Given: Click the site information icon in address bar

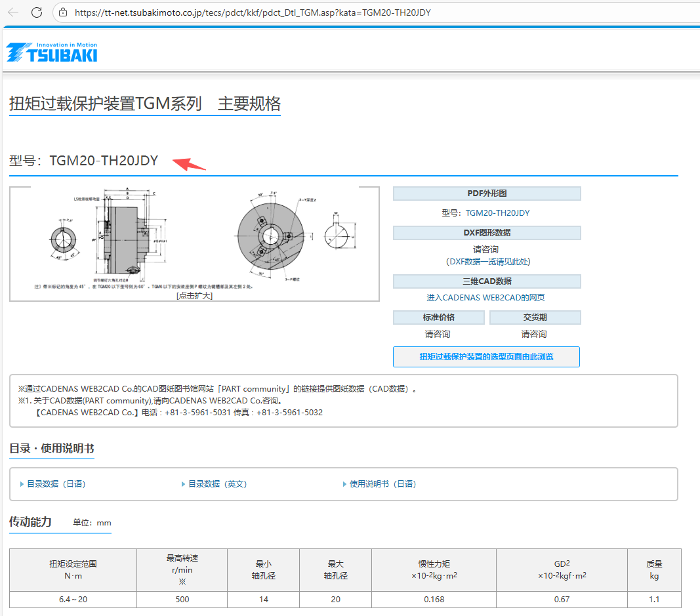Looking at the screenshot, I should [62, 12].
